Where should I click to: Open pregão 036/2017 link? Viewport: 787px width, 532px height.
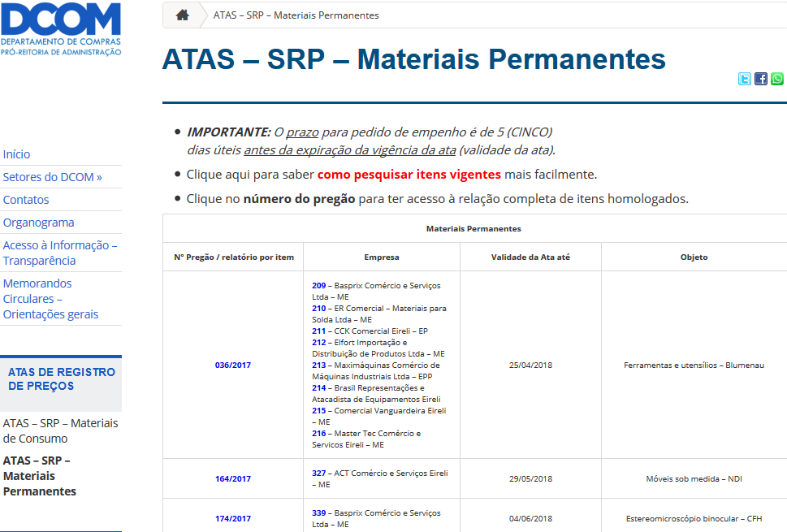pos(233,365)
